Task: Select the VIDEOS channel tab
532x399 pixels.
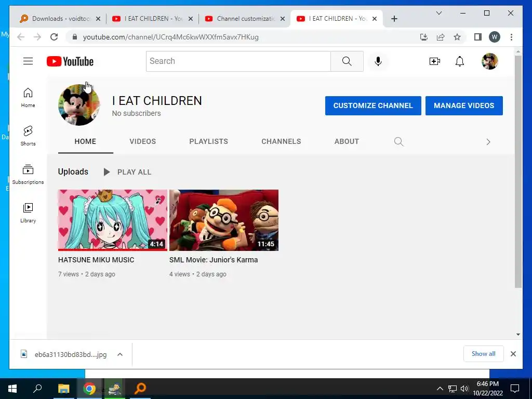Action: (x=142, y=141)
